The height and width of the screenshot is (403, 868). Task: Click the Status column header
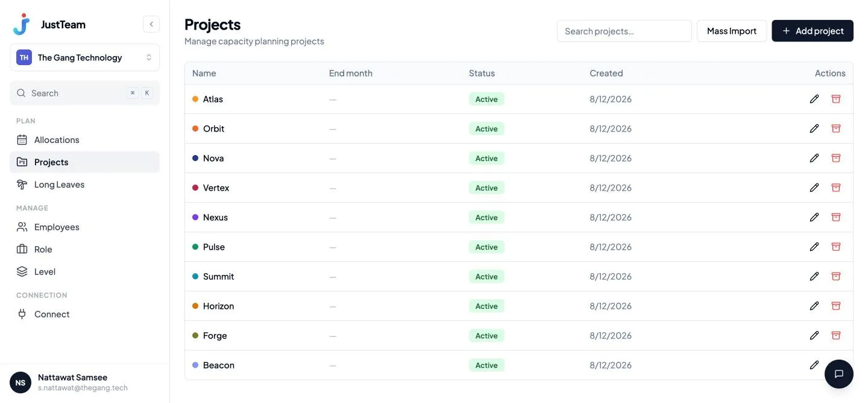click(x=482, y=73)
